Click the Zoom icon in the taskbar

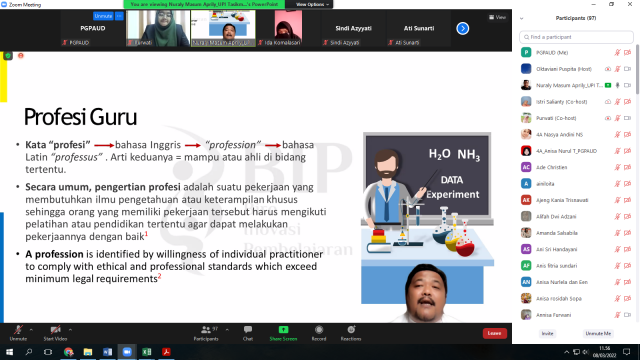[x=127, y=352]
